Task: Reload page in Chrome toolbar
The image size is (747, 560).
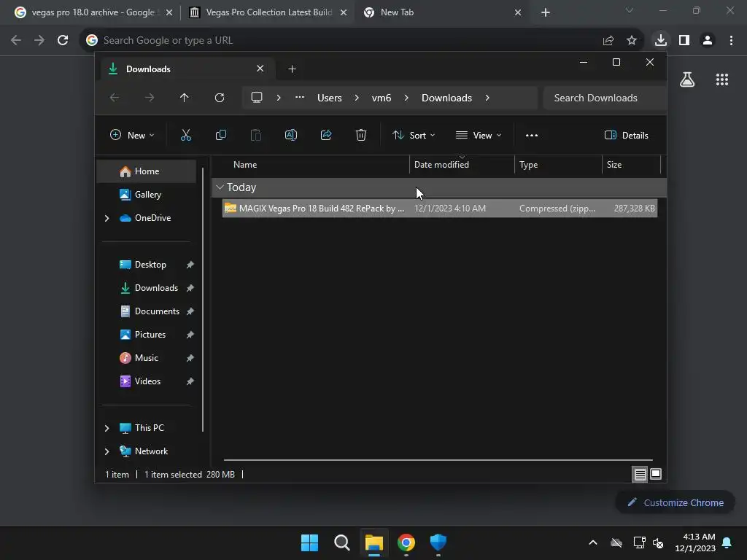Action: (x=63, y=40)
